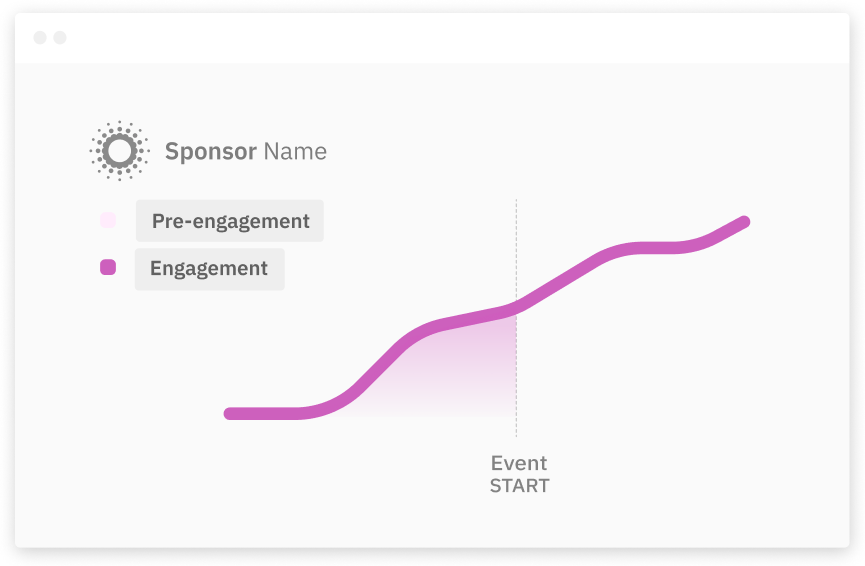The height and width of the screenshot is (566, 865).
Task: Click the white window title bar
Action: 432,38
